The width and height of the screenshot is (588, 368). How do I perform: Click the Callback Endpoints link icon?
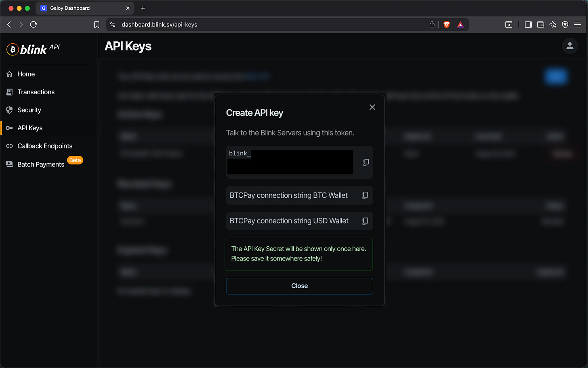pos(9,146)
